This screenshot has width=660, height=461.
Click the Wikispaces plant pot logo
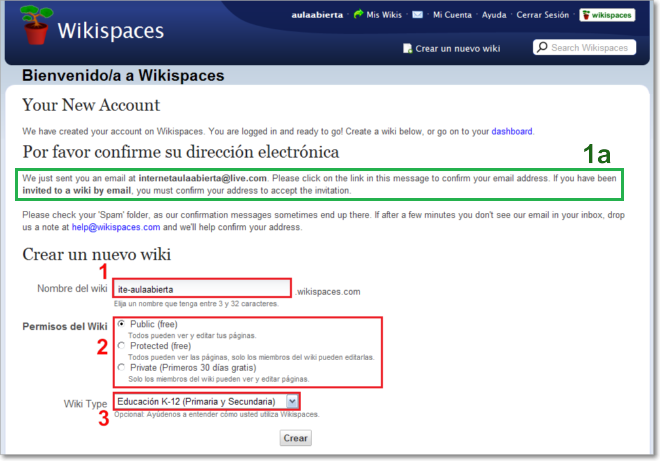pos(36,25)
